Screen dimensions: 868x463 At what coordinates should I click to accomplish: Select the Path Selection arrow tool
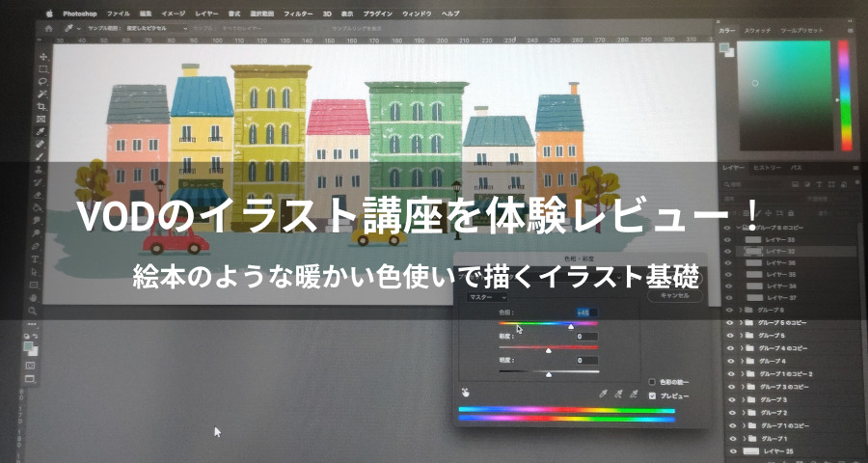click(35, 272)
